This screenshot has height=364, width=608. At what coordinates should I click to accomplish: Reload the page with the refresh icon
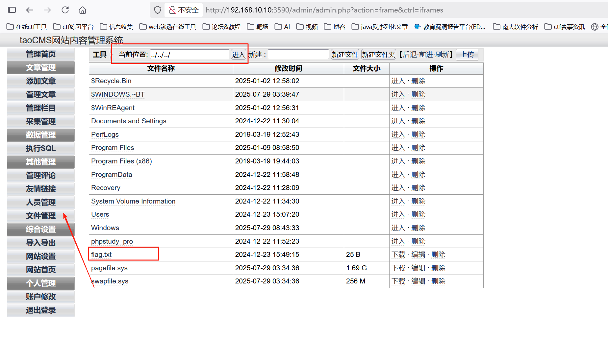click(x=65, y=10)
